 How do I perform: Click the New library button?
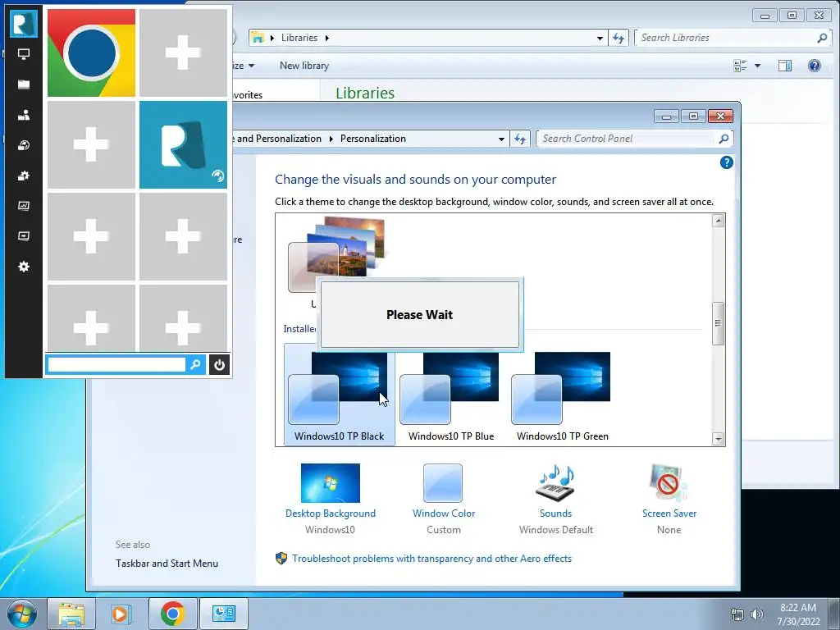pyautogui.click(x=304, y=66)
